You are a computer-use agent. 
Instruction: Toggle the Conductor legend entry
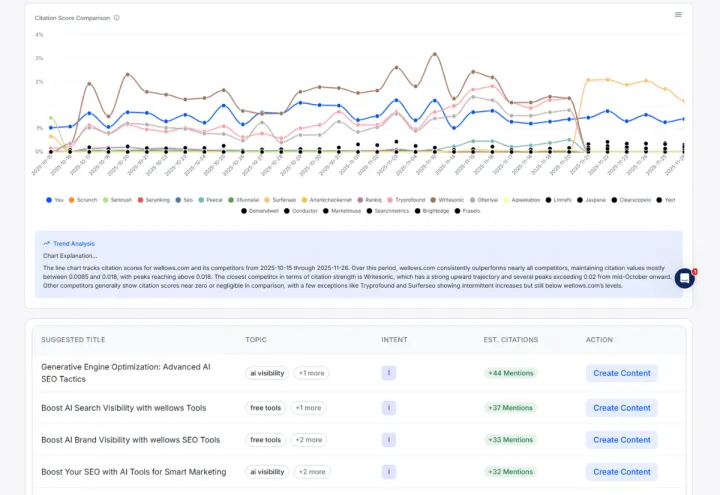(x=300, y=211)
